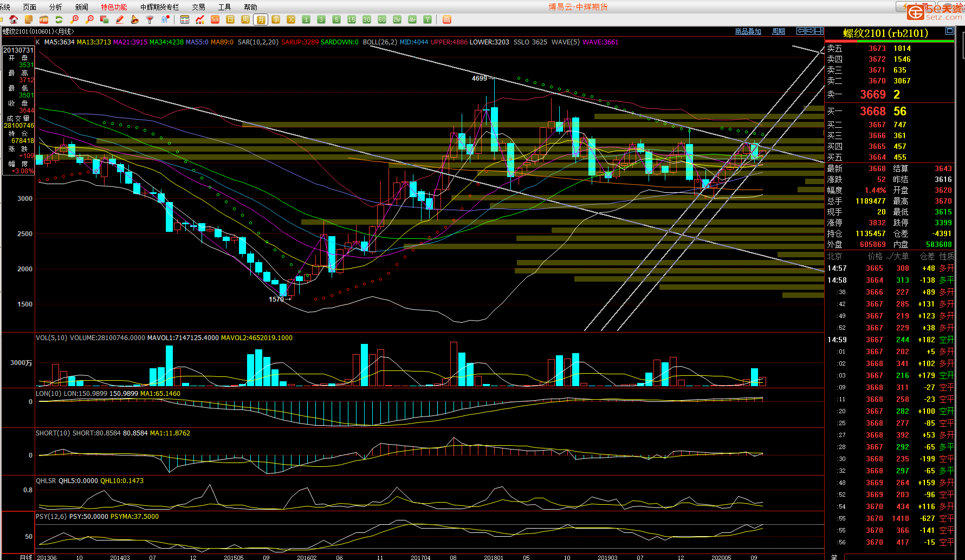
Task: Open the home page icon in toolbar
Action: [x=14, y=19]
